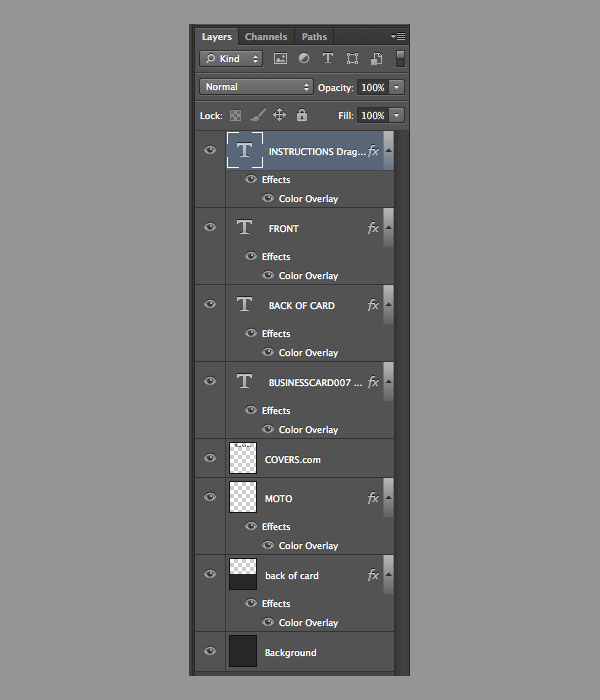Select the INSTRUCTIONS text layer thumbnail
The height and width of the screenshot is (700, 600).
(x=245, y=150)
